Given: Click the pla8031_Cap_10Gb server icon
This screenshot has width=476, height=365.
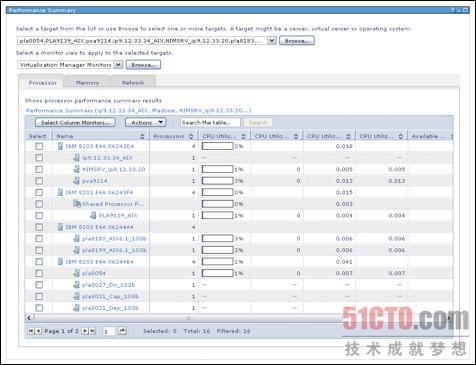Looking at the screenshot, I should pyautogui.click(x=77, y=296).
